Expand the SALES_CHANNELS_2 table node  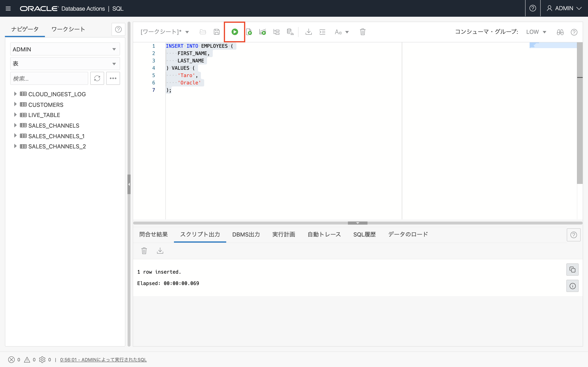pyautogui.click(x=15, y=146)
